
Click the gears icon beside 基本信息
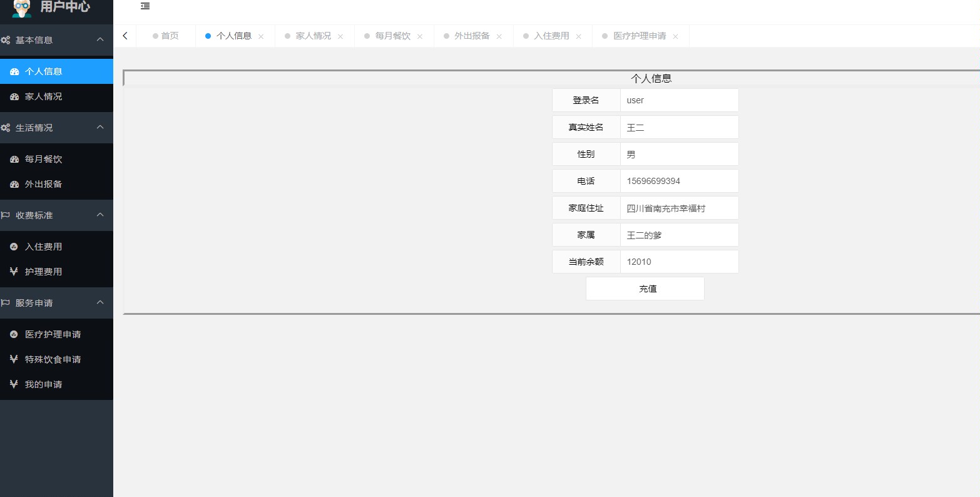pyautogui.click(x=5, y=40)
